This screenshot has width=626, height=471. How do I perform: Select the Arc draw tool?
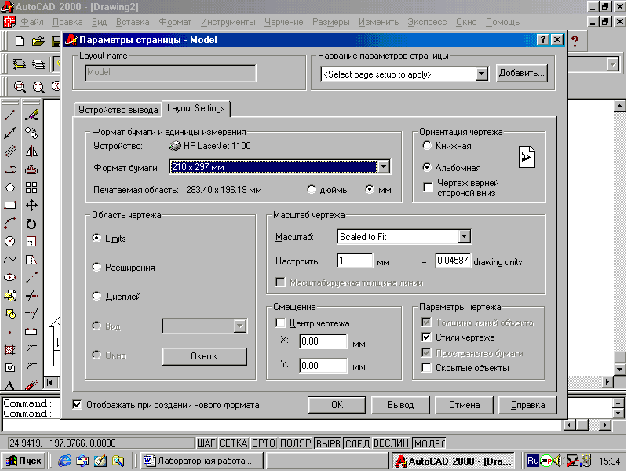pos(10,223)
